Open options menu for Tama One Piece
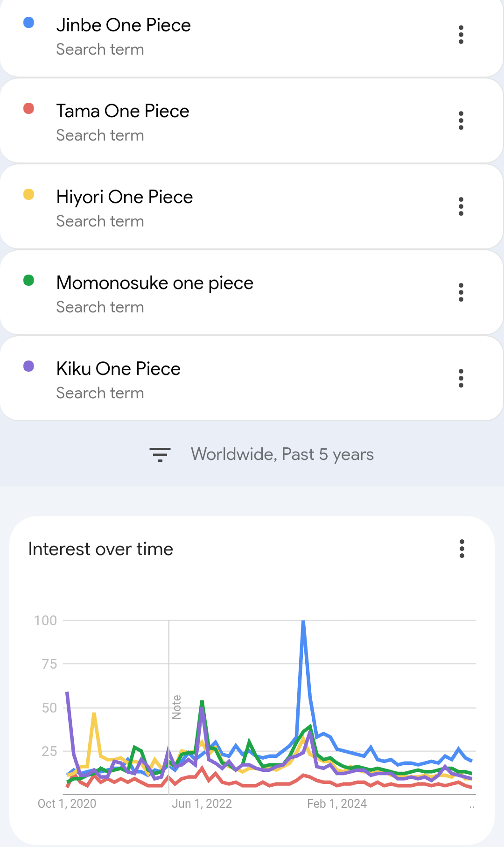504x847 pixels. (461, 120)
